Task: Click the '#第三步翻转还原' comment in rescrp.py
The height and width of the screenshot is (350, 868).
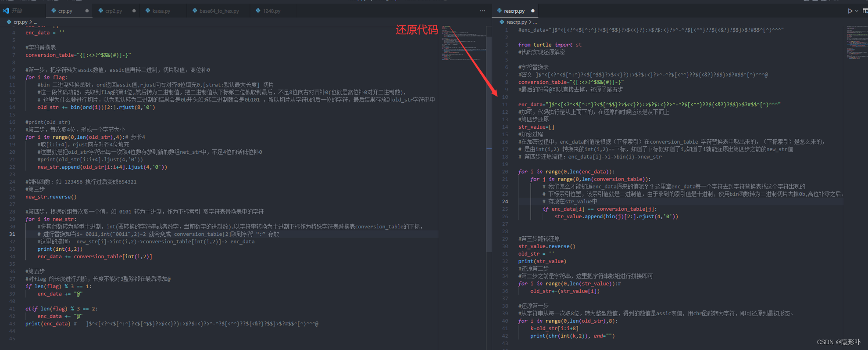Action: [539, 239]
